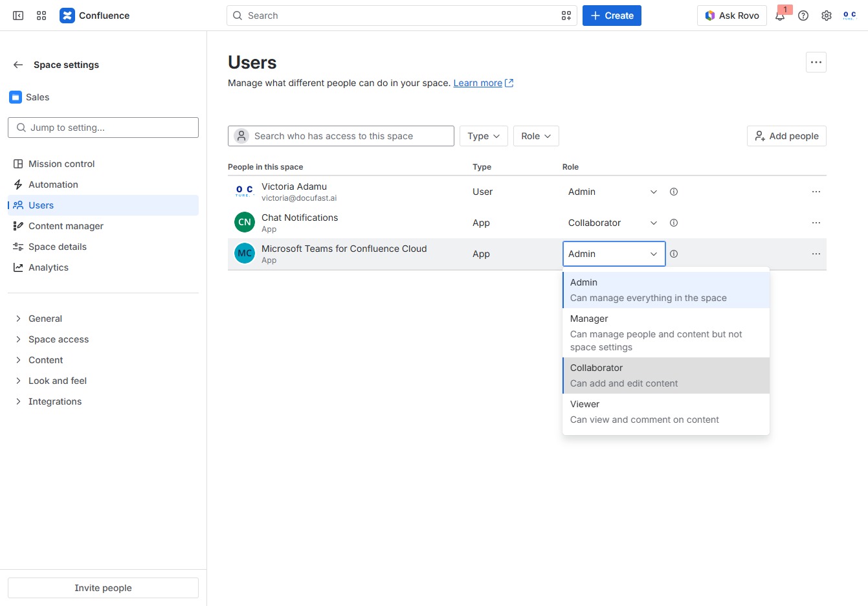View role info for Microsoft Teams app

pyautogui.click(x=674, y=254)
